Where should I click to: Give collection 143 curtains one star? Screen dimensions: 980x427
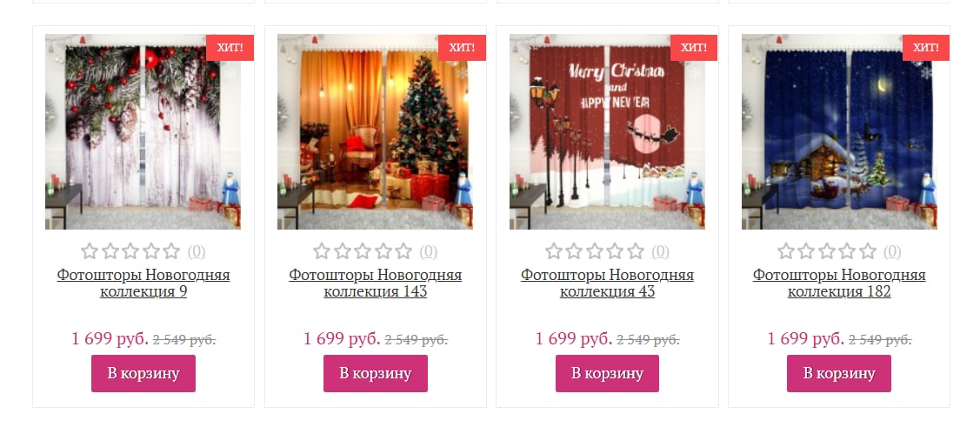(x=322, y=251)
